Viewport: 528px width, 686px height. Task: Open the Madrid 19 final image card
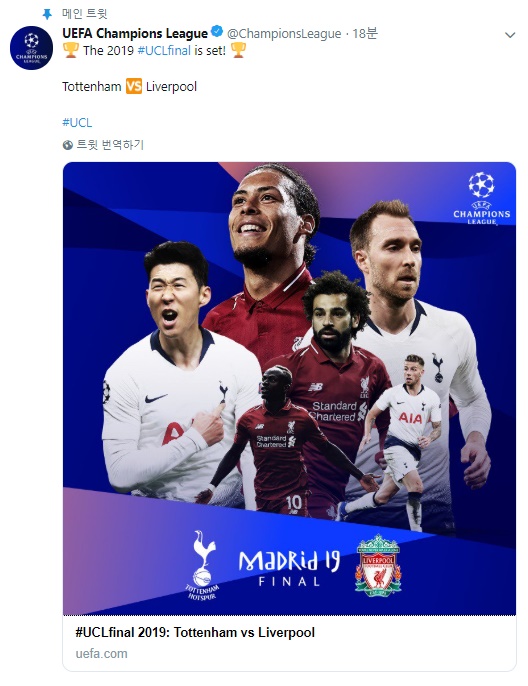pyautogui.click(x=289, y=388)
